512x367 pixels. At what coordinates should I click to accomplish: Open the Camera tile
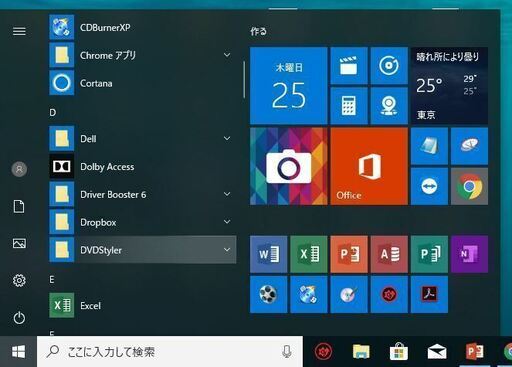(289, 166)
